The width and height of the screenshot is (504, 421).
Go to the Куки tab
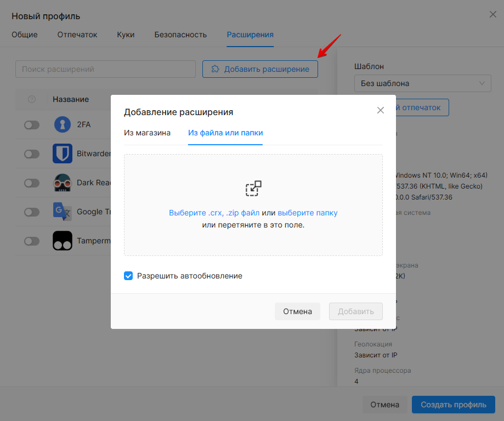coord(126,35)
